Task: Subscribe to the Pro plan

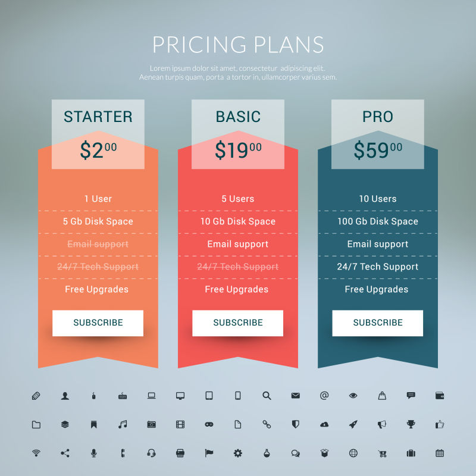Action: point(378,323)
